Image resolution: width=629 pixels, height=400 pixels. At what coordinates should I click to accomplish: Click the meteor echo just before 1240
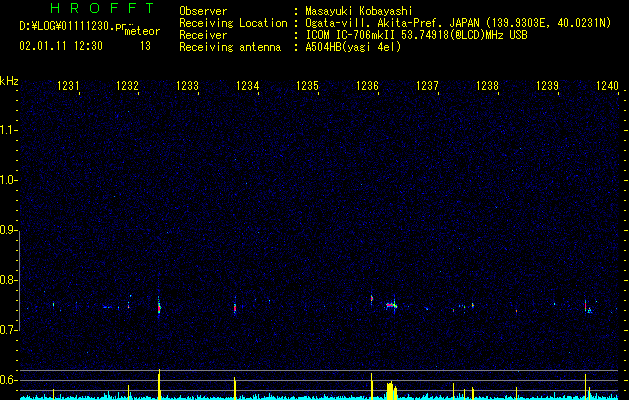coord(586,306)
